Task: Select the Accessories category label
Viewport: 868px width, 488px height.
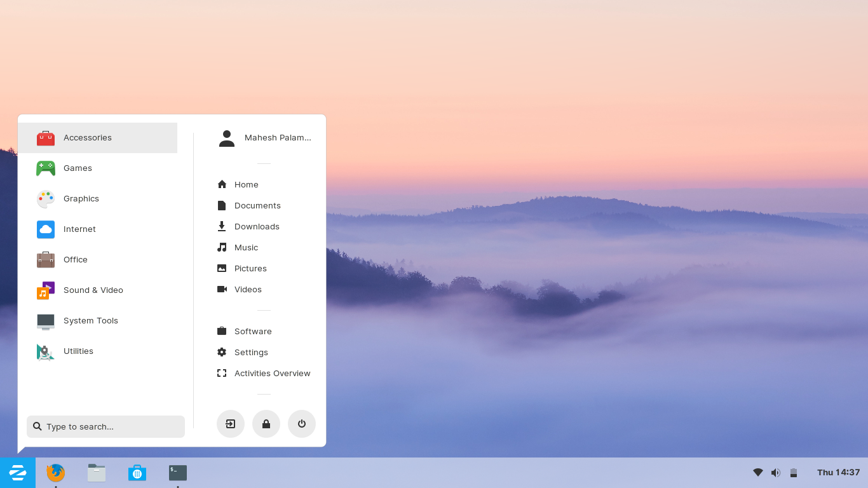Action: coord(88,138)
